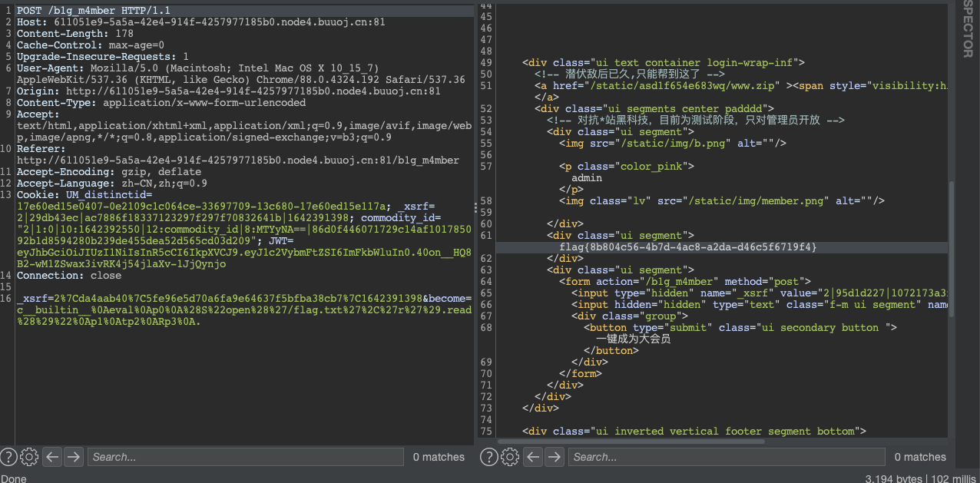Click the '/static/img/member.png' img line
This screenshot has width=980, height=483.
click(x=722, y=201)
